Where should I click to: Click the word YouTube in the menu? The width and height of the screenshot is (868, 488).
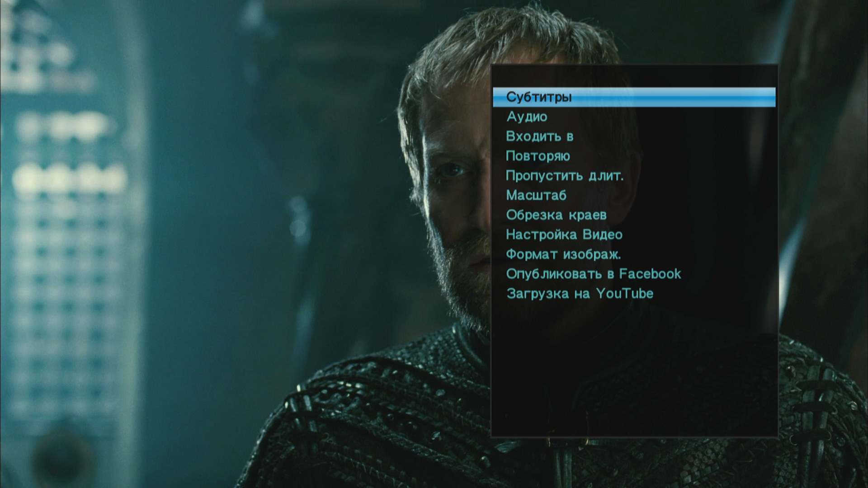click(x=625, y=294)
